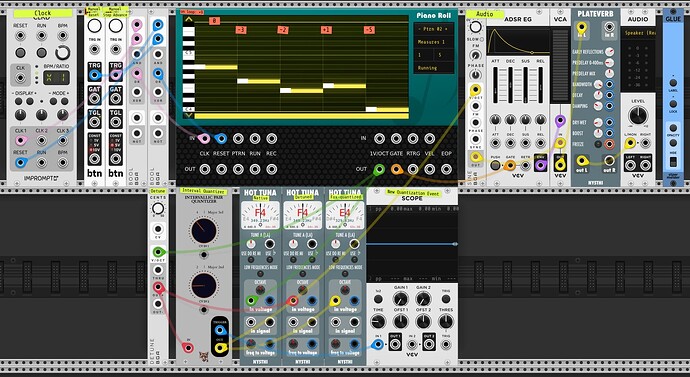Click the -5 interval marker in Piano Roll
The image size is (690, 377).
(369, 30)
